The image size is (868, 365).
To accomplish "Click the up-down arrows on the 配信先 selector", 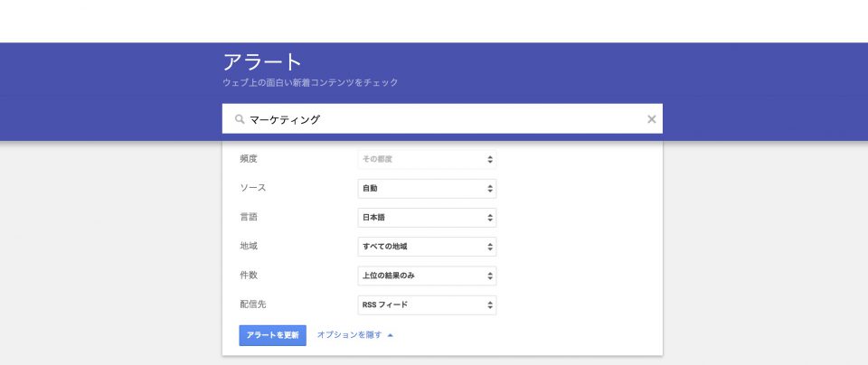I will click(x=489, y=304).
